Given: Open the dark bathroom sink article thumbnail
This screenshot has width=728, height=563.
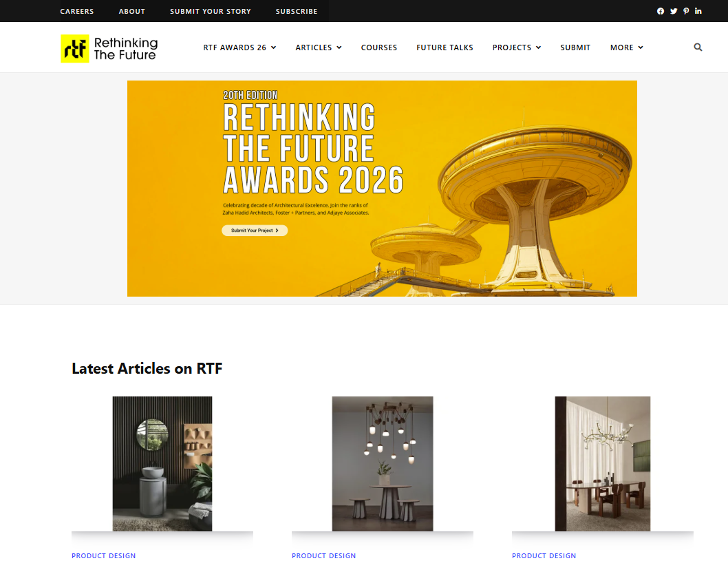Looking at the screenshot, I should (162, 464).
